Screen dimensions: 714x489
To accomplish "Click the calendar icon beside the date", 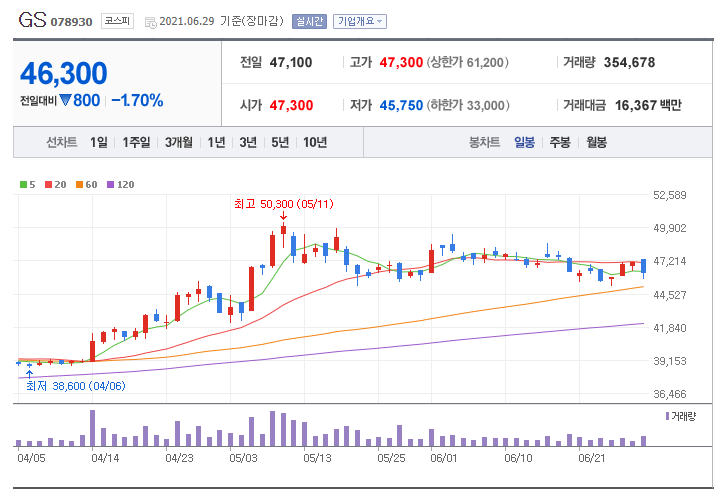I will tap(150, 22).
